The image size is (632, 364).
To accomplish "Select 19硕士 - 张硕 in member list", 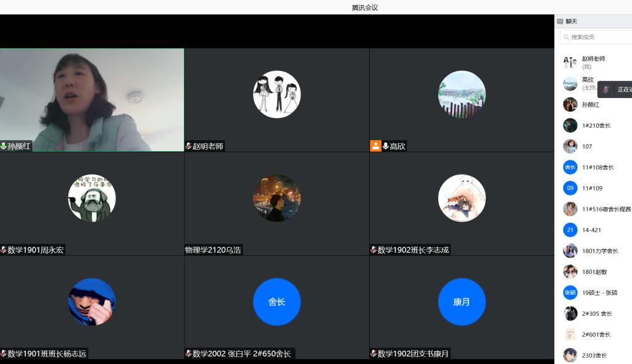I will click(599, 293).
